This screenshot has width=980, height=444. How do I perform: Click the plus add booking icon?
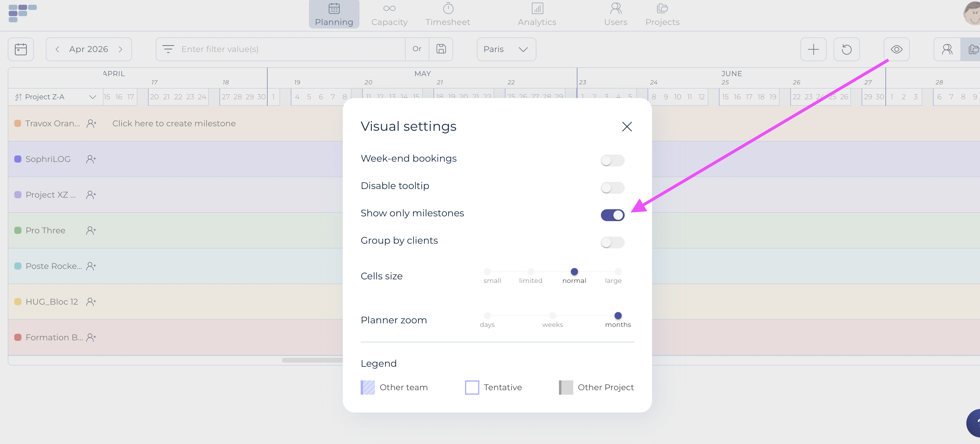(x=813, y=49)
